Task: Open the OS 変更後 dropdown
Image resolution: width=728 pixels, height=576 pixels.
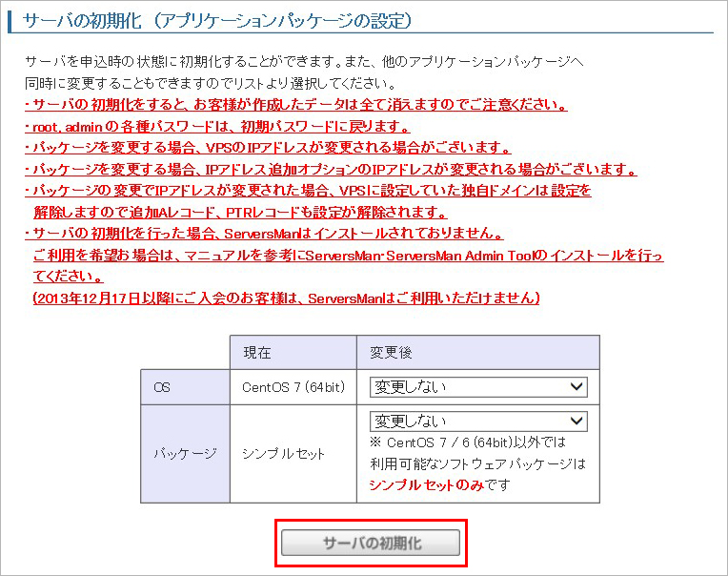Action: (x=478, y=386)
